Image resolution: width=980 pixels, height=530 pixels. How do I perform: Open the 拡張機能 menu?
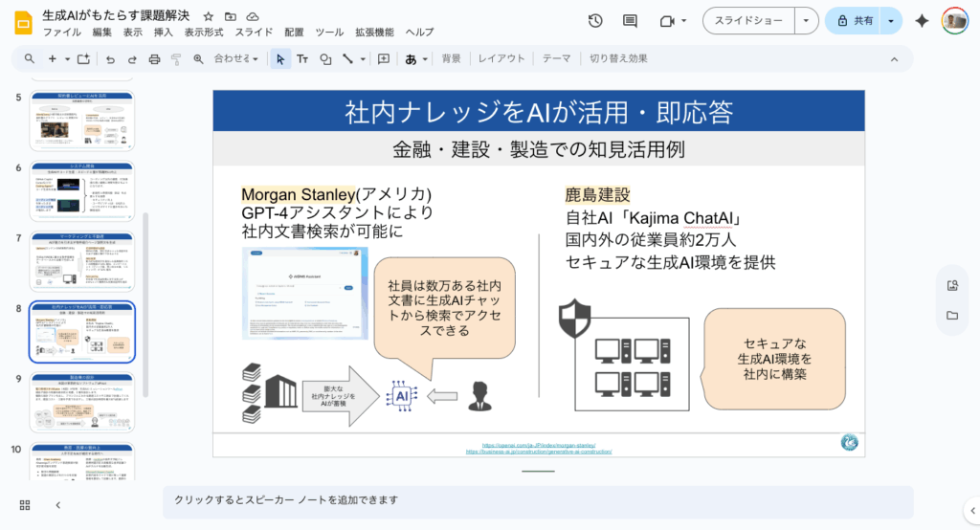coord(374,33)
